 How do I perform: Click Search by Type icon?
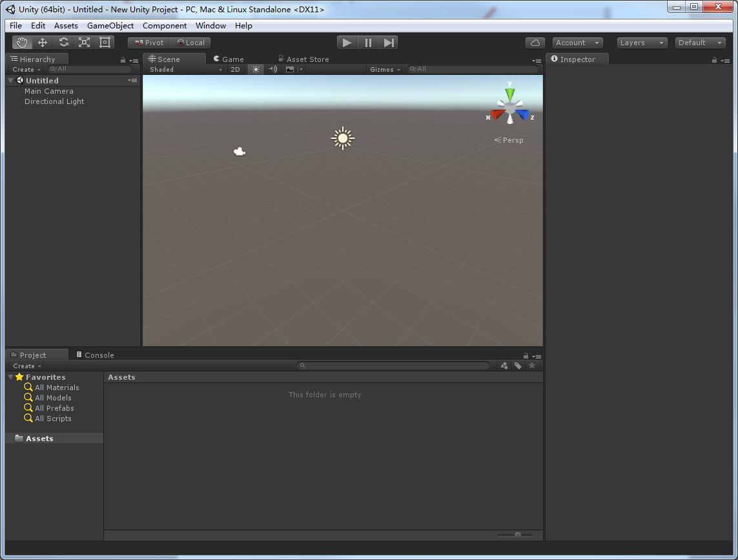504,366
